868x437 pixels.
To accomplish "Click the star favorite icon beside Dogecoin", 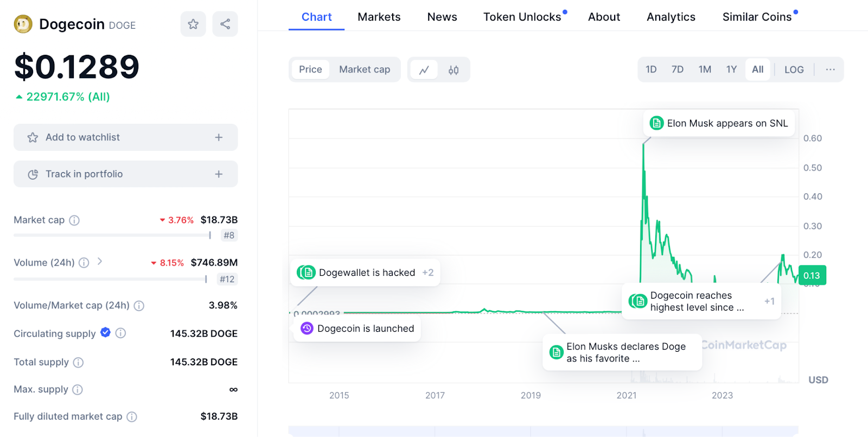I will (x=193, y=24).
